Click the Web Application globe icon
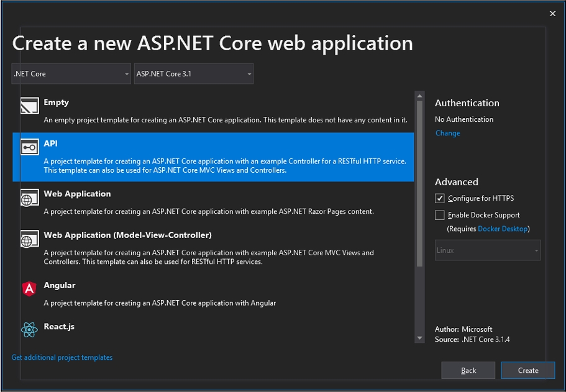 (x=29, y=199)
